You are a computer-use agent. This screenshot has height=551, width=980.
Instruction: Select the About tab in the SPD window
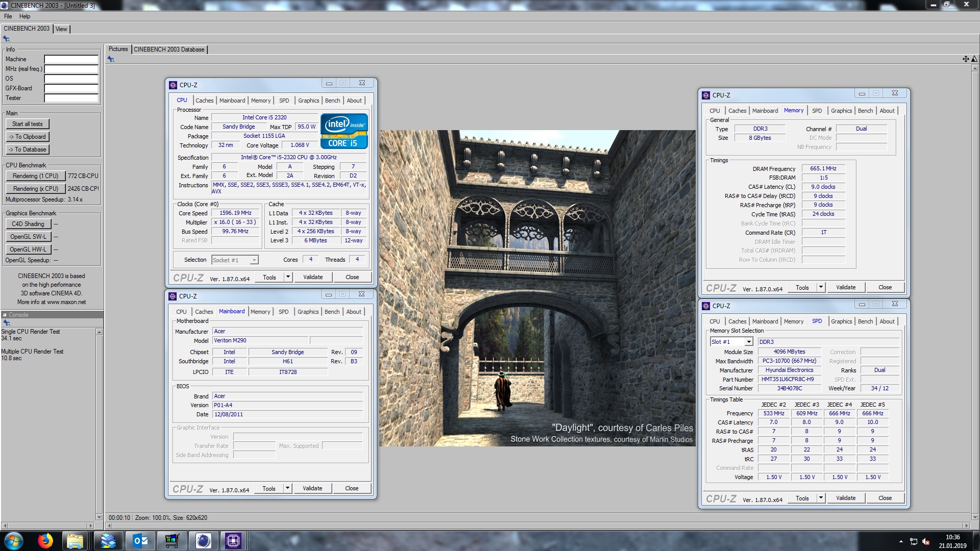(x=887, y=321)
